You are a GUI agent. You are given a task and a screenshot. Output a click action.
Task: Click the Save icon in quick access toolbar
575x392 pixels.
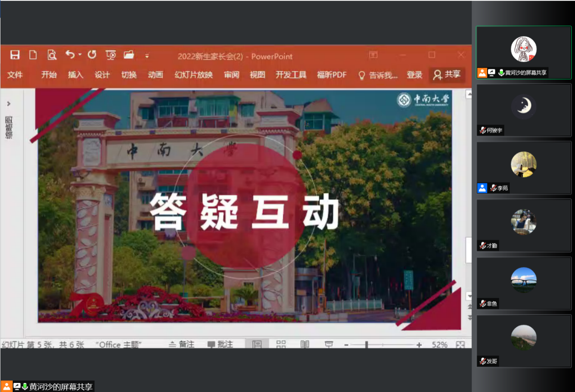(x=15, y=55)
